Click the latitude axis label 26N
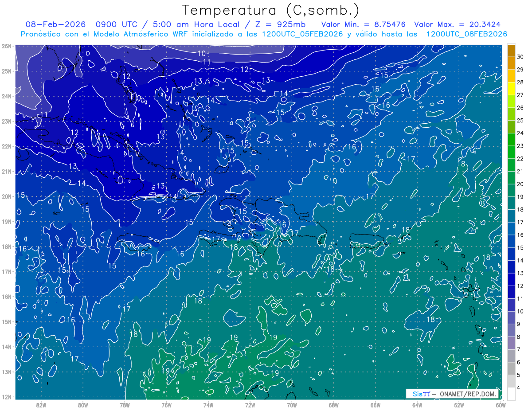This screenshot has height=411, width=532. (x=6, y=46)
